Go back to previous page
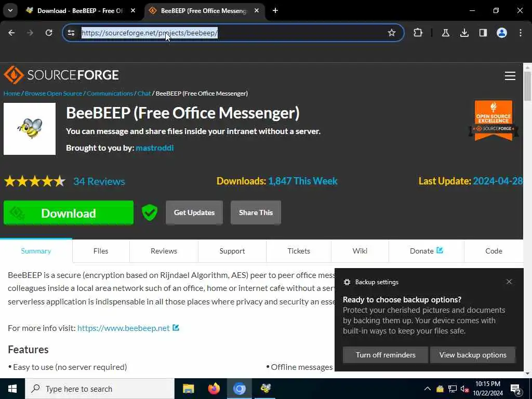The width and height of the screenshot is (532, 399). click(x=11, y=33)
